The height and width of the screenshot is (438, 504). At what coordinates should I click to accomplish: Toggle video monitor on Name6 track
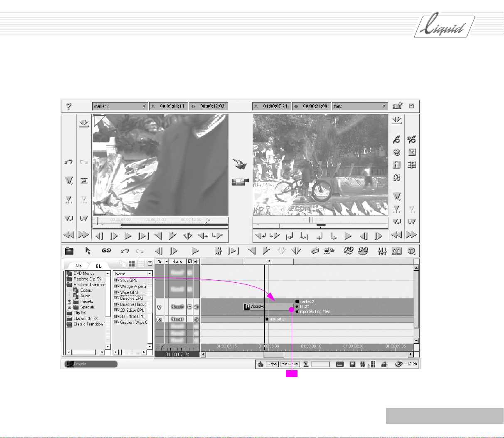coord(189,289)
